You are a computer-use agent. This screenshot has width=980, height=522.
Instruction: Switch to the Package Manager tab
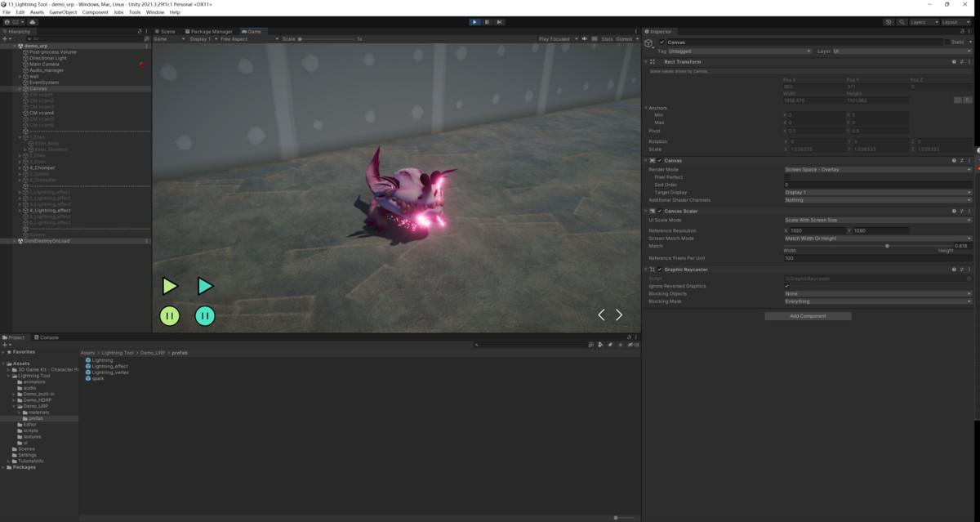tap(210, 31)
